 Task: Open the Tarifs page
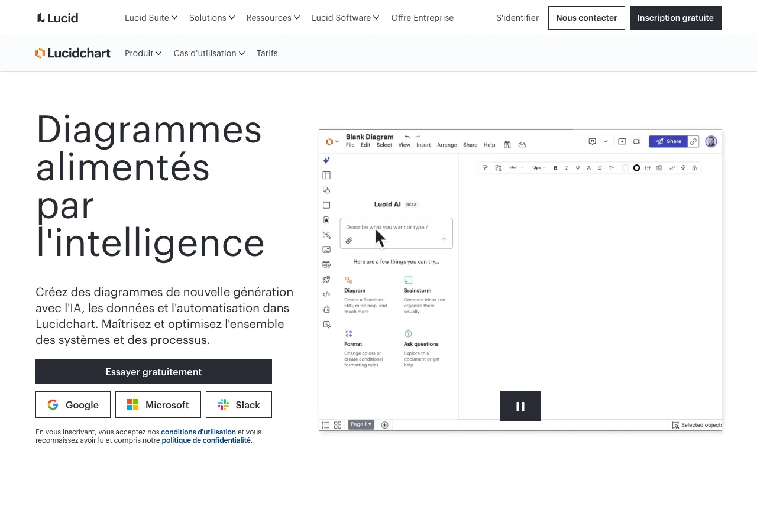click(x=267, y=53)
